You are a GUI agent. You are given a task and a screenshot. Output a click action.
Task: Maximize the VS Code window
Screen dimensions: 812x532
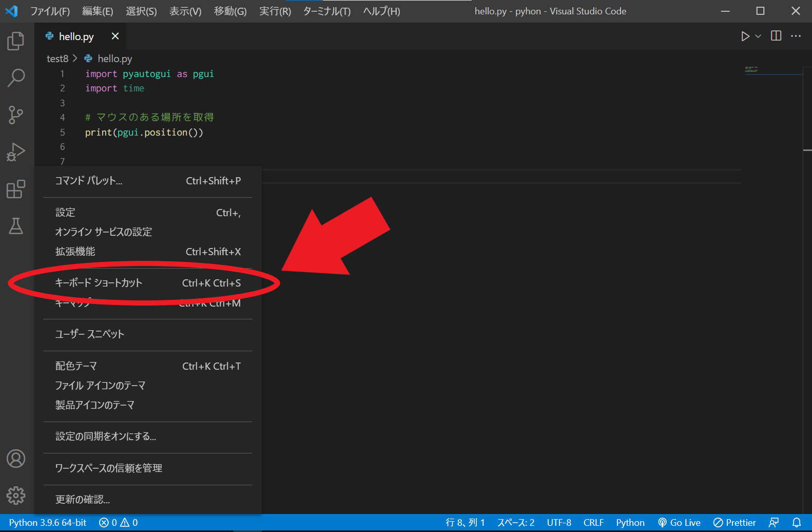[760, 11]
